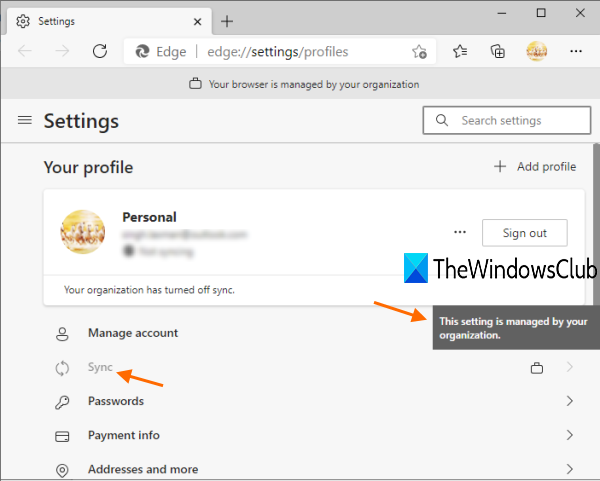600x481 pixels.
Task: Reload the settings page
Action: coord(100,51)
